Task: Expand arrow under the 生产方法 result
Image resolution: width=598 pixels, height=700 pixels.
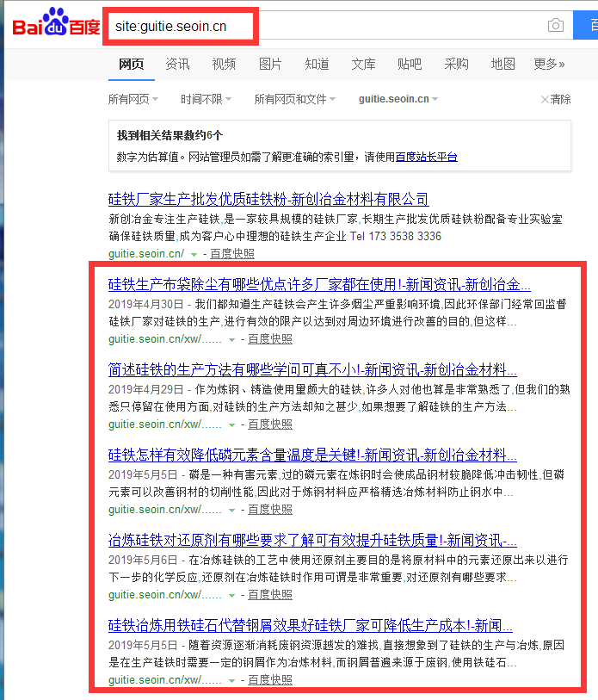Action: point(231,425)
